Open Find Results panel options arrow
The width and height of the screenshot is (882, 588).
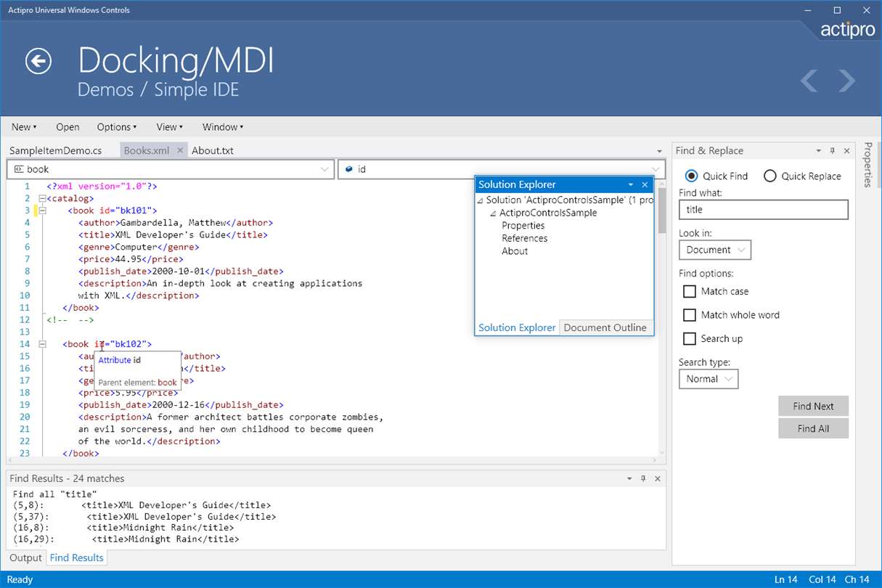point(629,479)
